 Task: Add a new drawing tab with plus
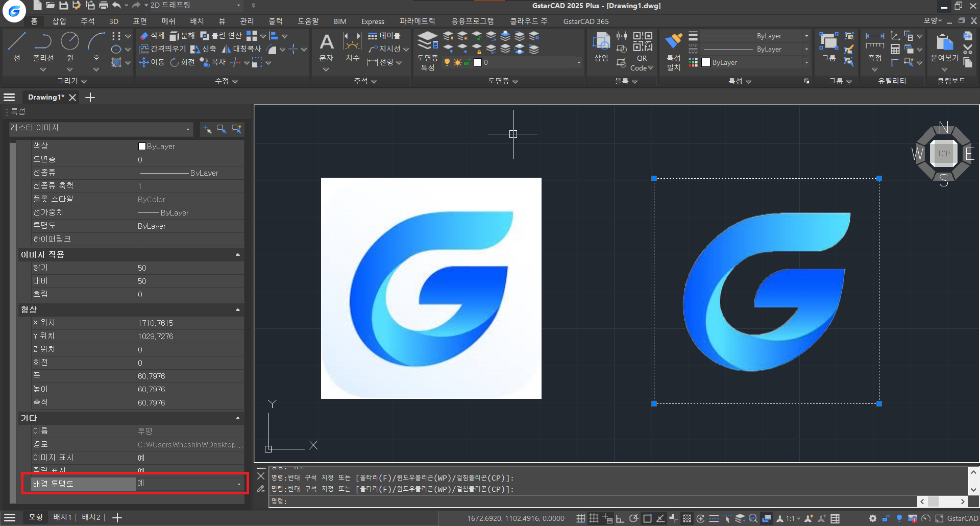click(x=90, y=97)
